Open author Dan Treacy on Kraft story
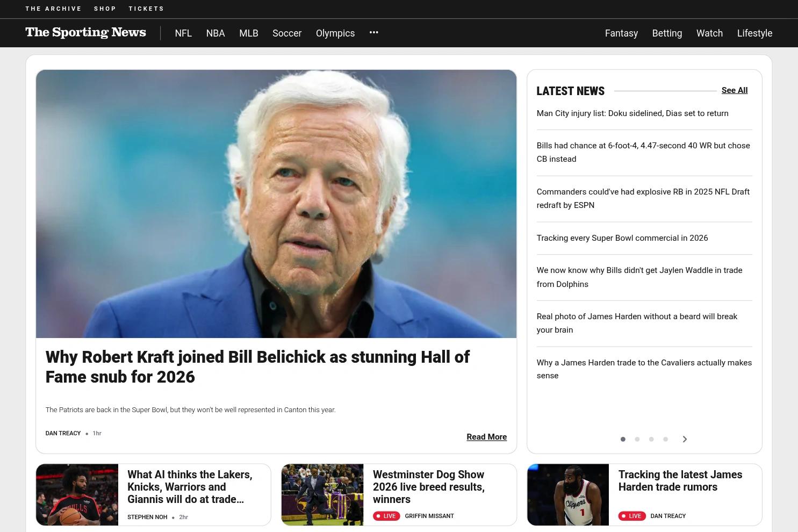798x532 pixels. point(63,433)
